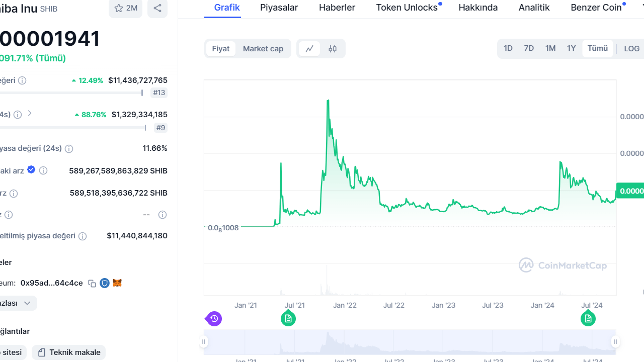Click info icon left of max supply dashes
The width and height of the screenshot is (644, 362).
(x=9, y=215)
